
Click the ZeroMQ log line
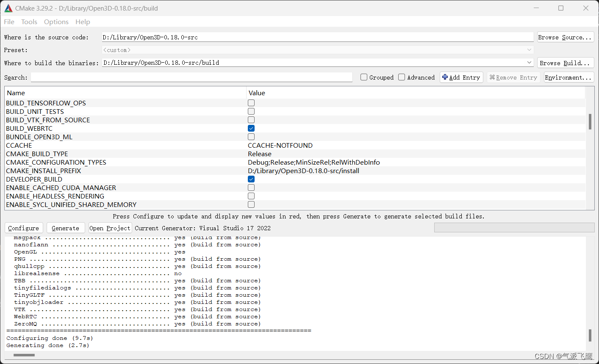(x=137, y=324)
